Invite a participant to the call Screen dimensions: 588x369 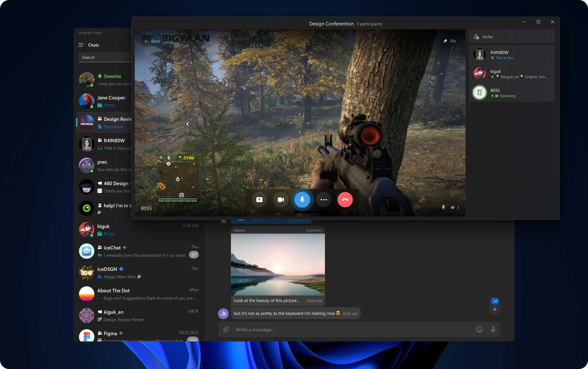click(x=511, y=37)
